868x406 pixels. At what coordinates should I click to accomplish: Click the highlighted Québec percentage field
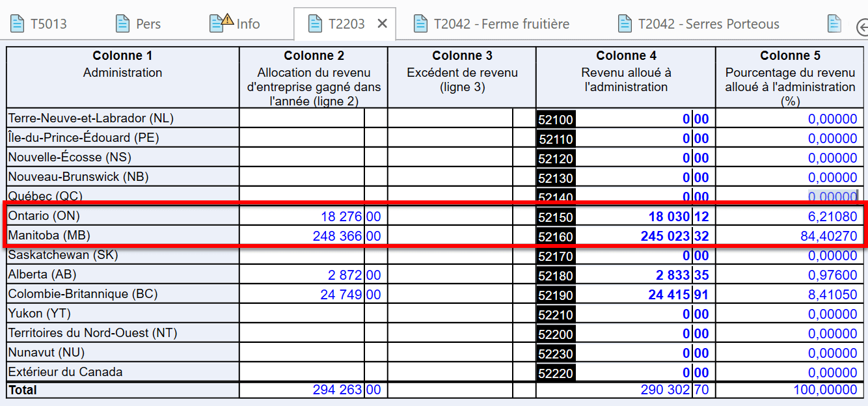[832, 196]
